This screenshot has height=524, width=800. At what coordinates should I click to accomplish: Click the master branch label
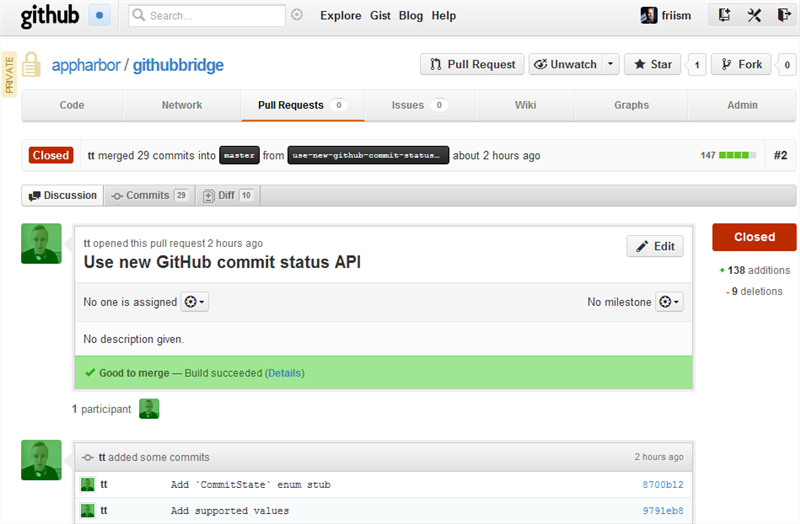(x=239, y=155)
